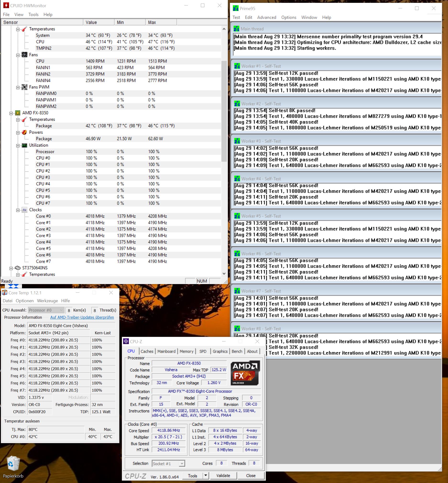Click the ST3750640NS hard drive icon
This screenshot has height=483, width=448.
pyautogui.click(x=18, y=268)
